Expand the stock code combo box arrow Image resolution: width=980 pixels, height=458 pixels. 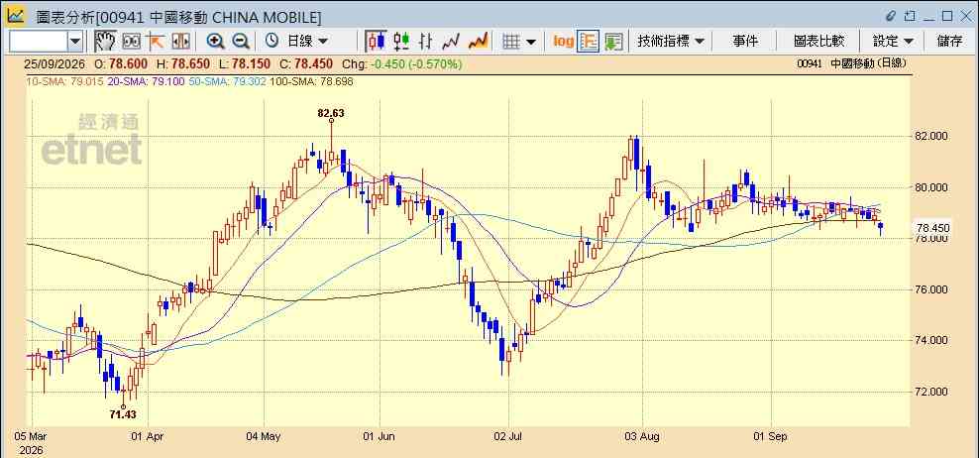75,42
